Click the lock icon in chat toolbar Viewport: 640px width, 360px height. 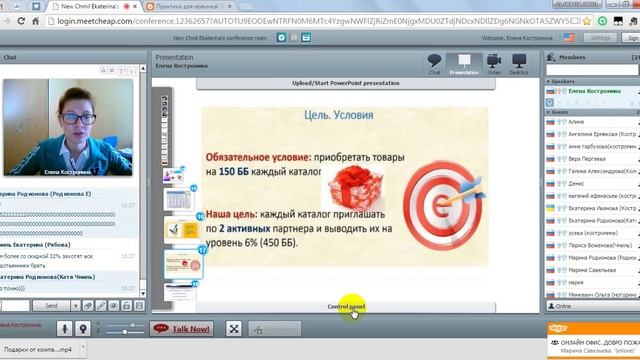(x=127, y=305)
